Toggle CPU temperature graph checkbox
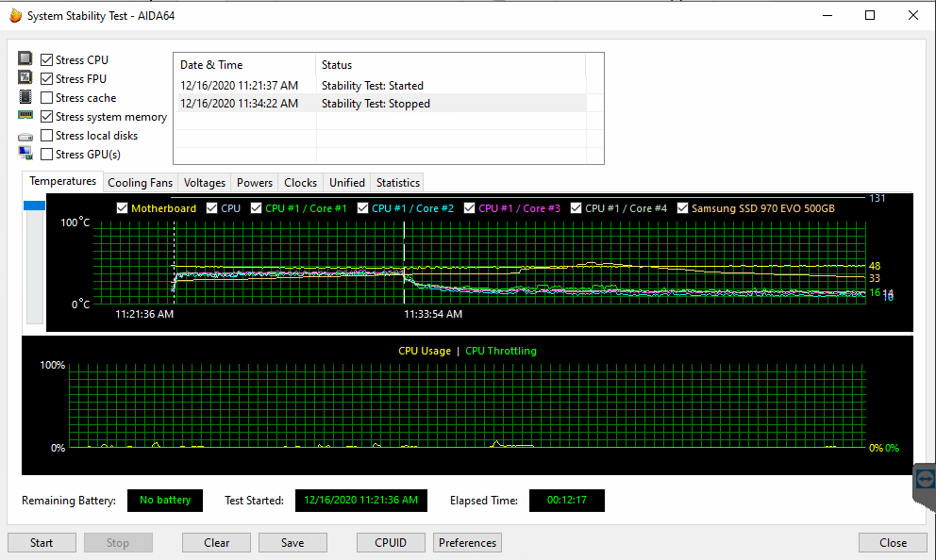936x560 pixels. pos(211,208)
